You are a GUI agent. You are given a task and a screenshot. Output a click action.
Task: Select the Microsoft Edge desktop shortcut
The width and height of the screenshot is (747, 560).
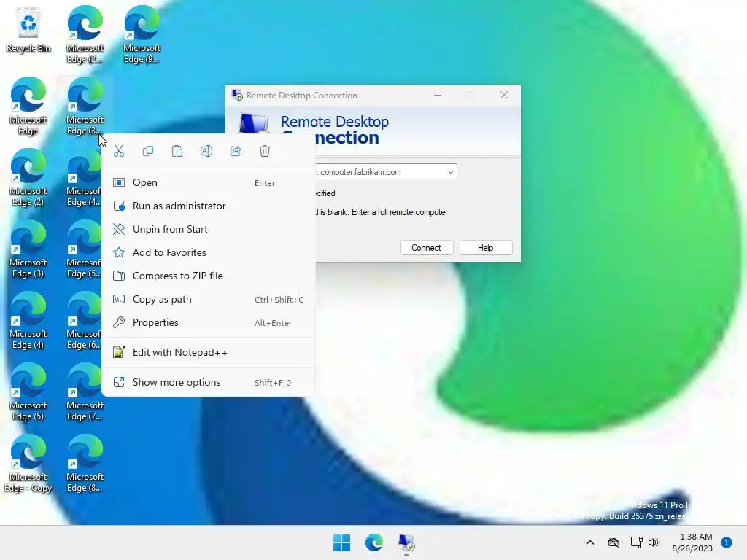[x=28, y=106]
